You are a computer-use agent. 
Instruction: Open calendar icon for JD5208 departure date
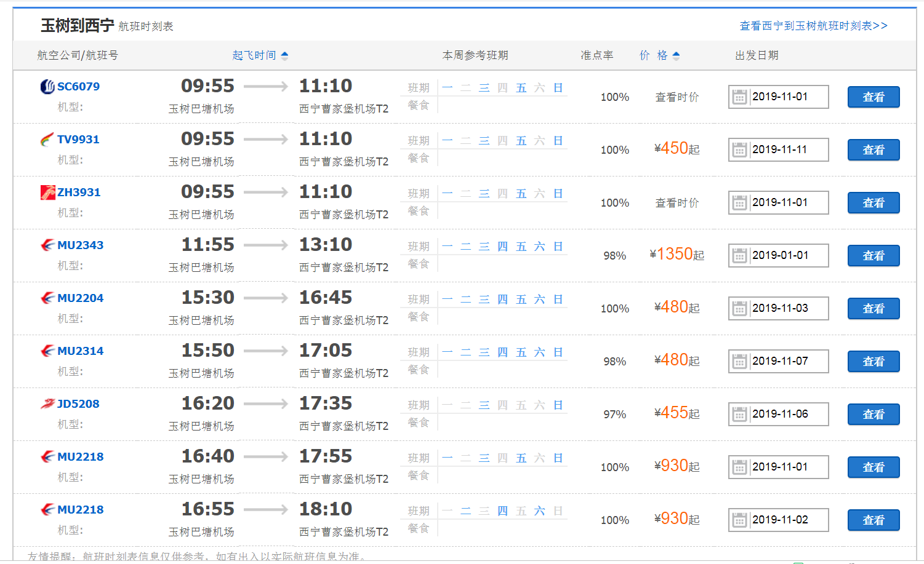click(739, 415)
